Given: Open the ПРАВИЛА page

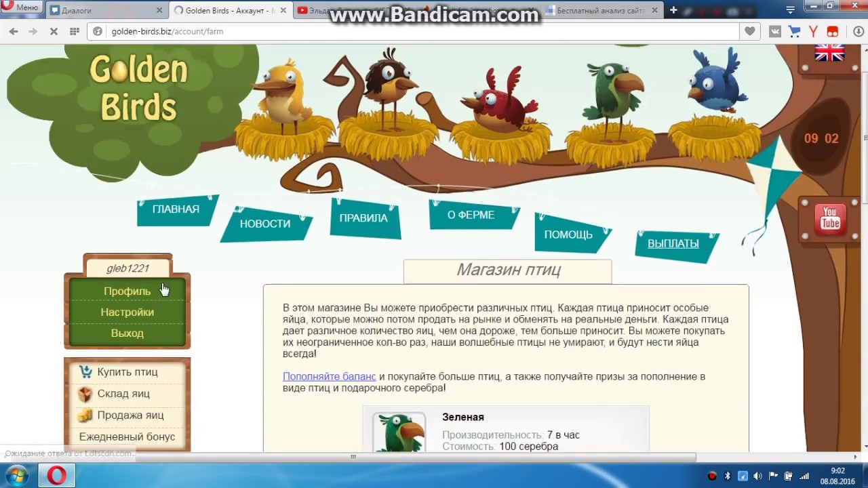Looking at the screenshot, I should pyautogui.click(x=364, y=218).
